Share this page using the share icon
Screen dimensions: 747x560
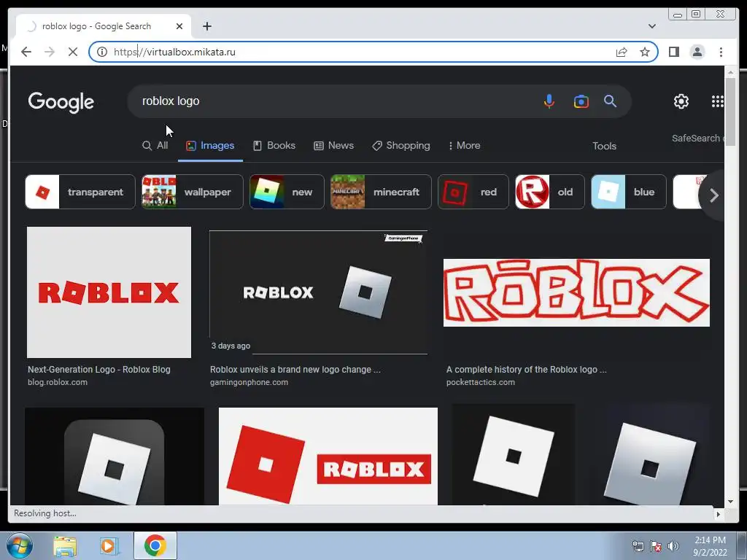click(622, 52)
